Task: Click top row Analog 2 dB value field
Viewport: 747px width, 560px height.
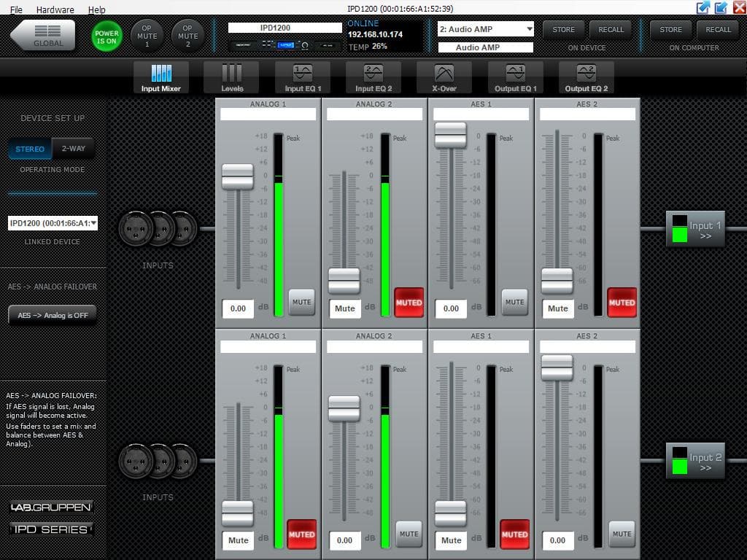Action: 344,308
